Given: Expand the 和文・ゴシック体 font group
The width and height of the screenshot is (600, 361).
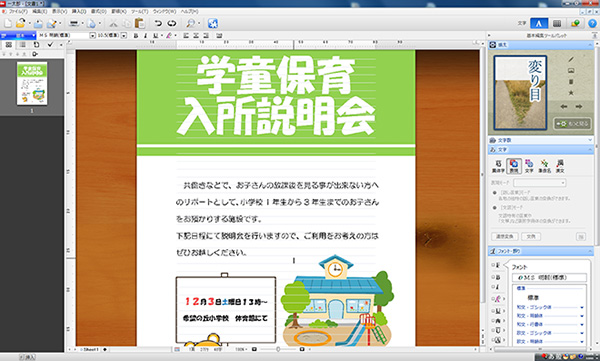Looking at the screenshot, I should click(x=582, y=307).
